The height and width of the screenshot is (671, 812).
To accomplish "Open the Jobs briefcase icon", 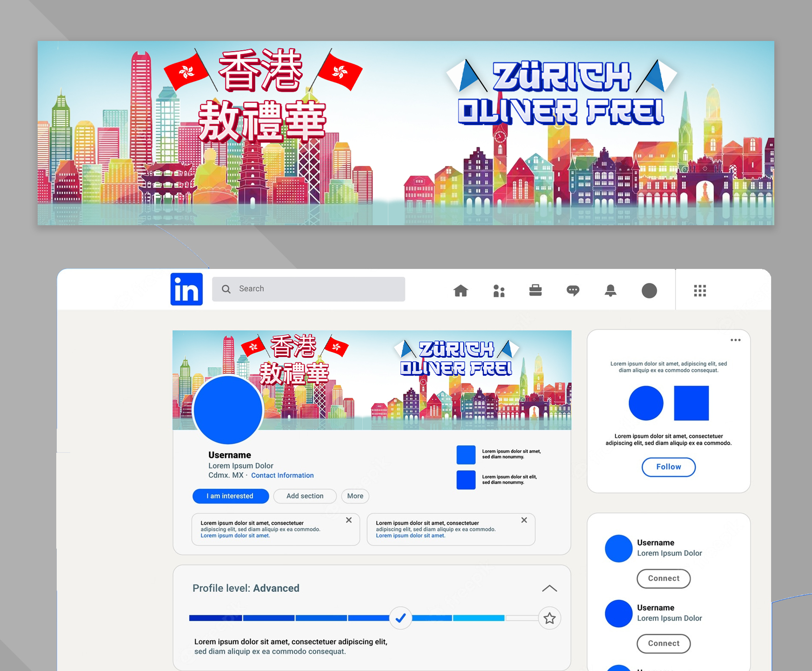I will click(x=535, y=290).
